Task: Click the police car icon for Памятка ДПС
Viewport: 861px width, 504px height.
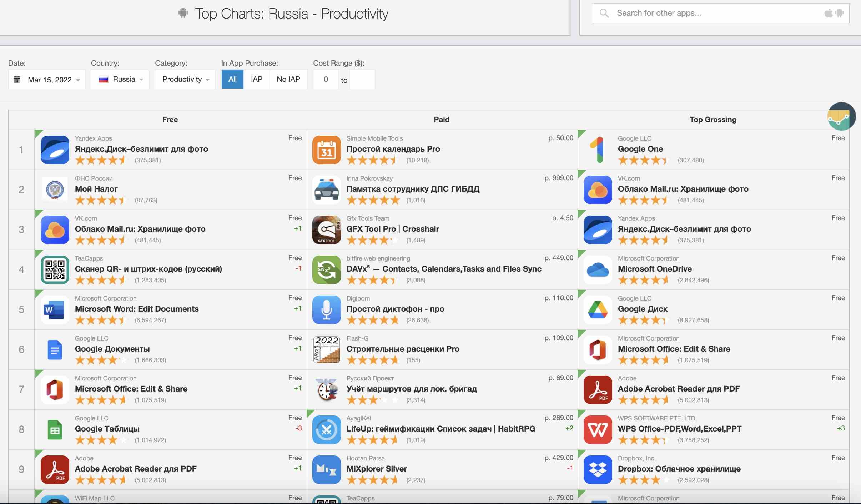Action: coord(326,190)
